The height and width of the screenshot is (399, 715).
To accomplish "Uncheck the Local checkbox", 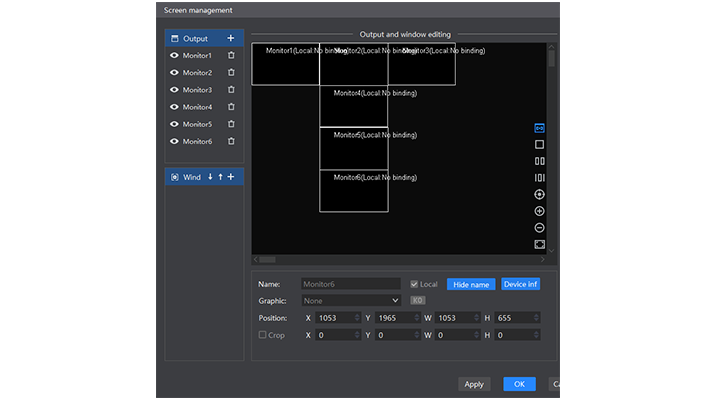I will click(414, 284).
